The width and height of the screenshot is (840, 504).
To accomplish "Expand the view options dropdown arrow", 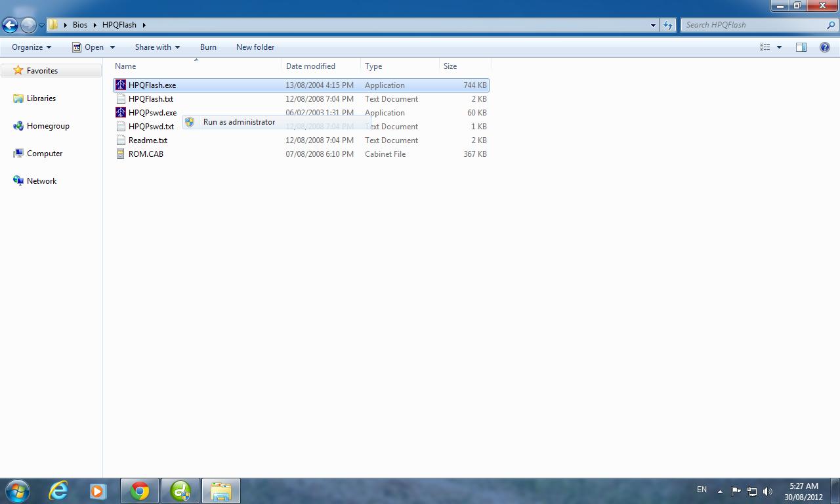I will (779, 47).
